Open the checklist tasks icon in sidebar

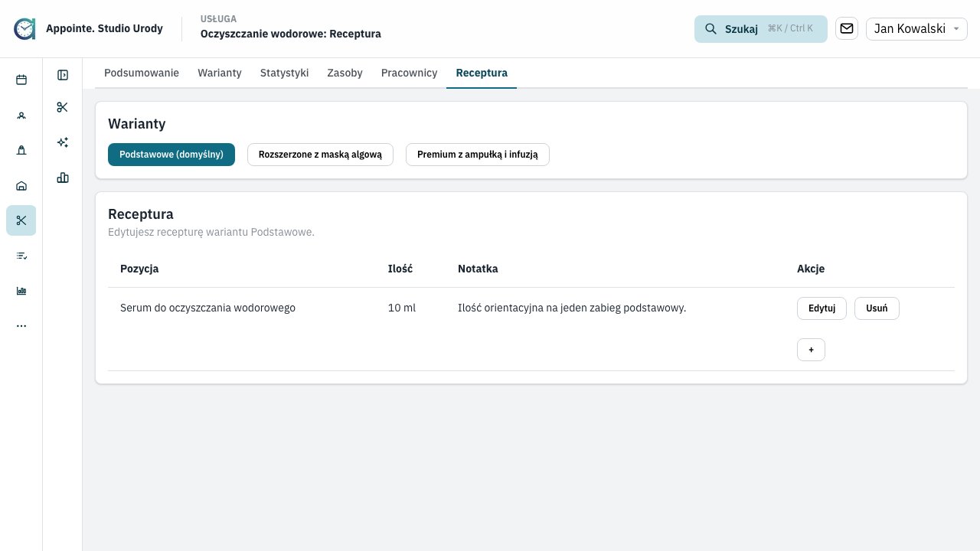click(21, 256)
